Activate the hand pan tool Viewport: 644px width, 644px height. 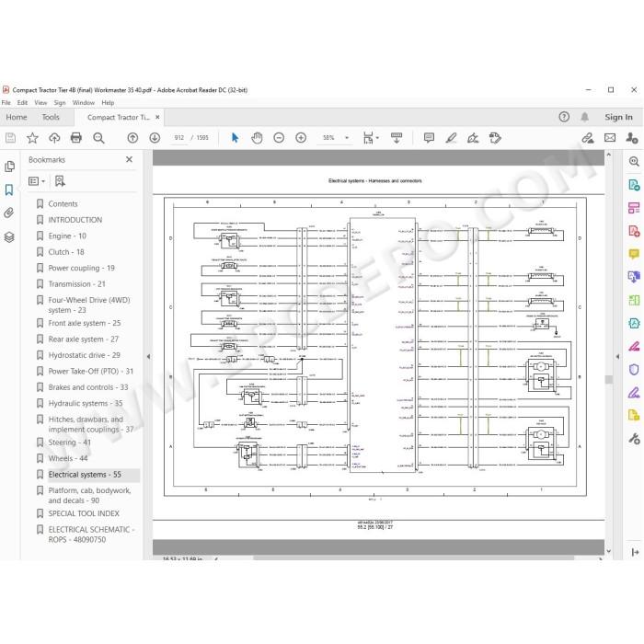tap(257, 138)
